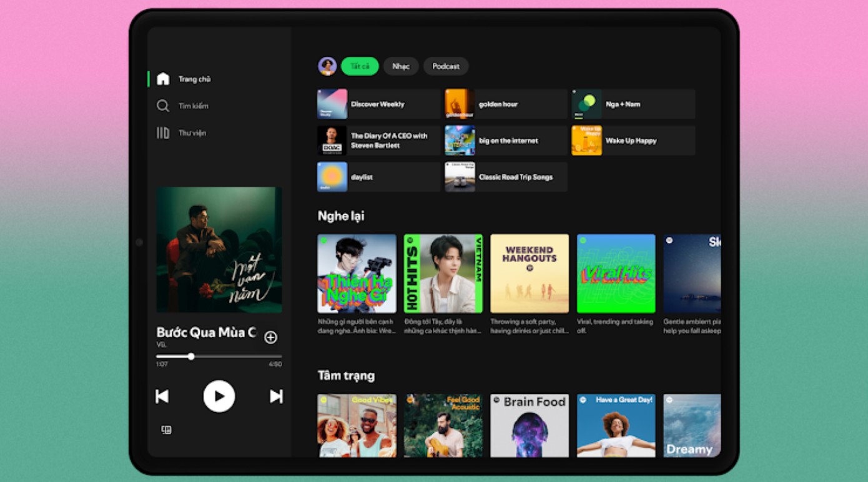868x482 pixels.
Task: Click the song progress slider knob
Action: tap(191, 357)
